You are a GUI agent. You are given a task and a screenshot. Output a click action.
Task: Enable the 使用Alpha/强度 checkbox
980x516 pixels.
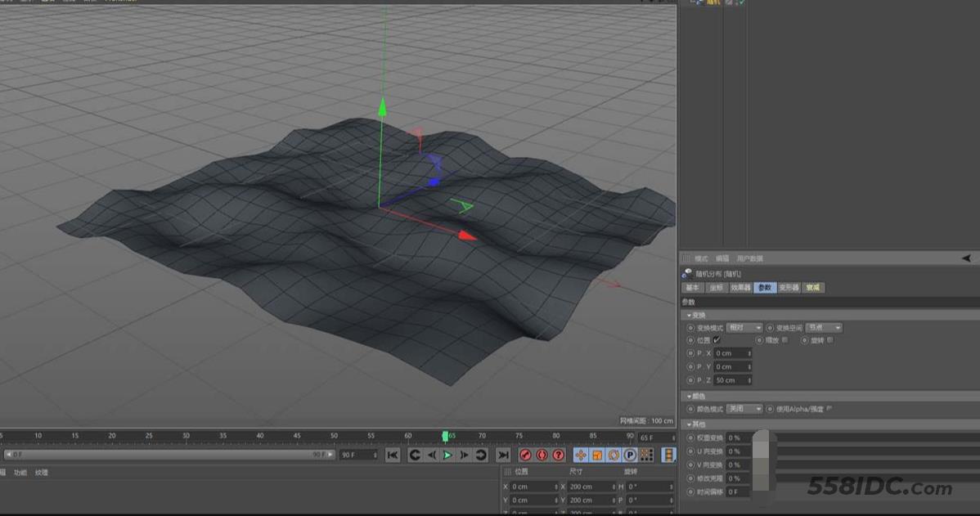point(829,409)
